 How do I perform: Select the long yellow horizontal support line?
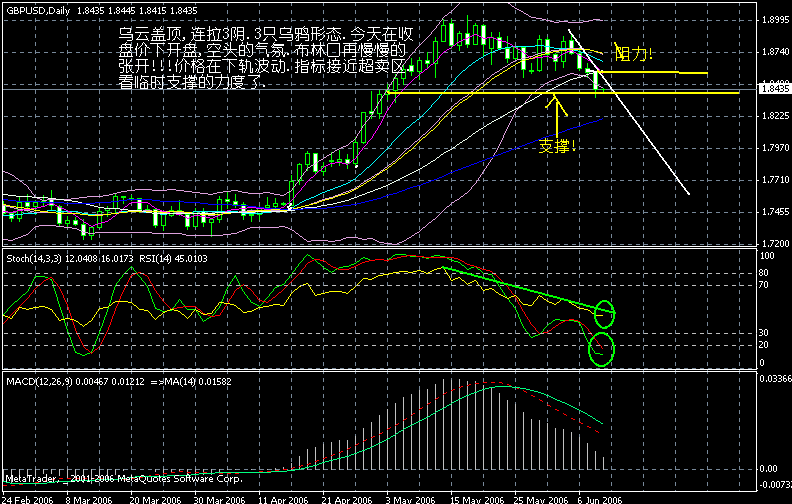300,92
